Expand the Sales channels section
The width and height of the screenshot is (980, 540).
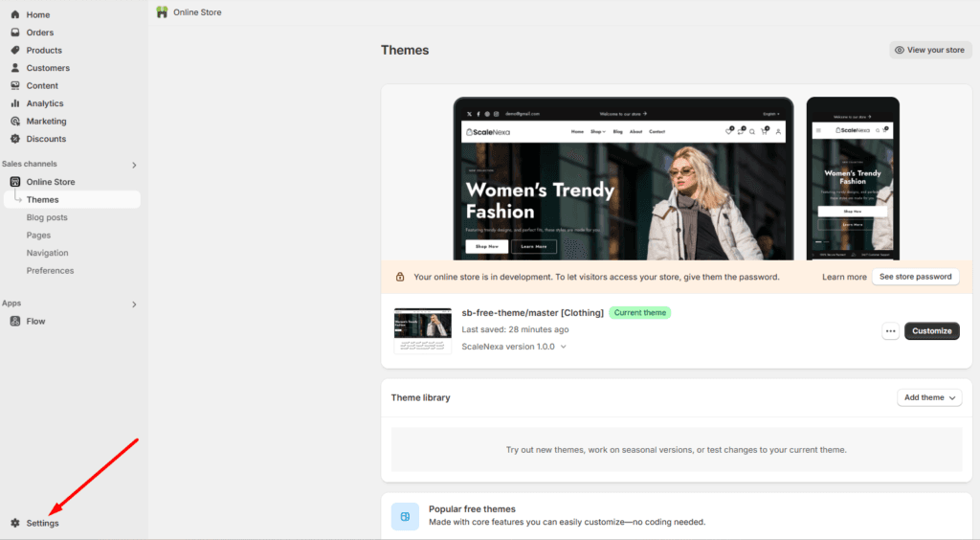134,165
